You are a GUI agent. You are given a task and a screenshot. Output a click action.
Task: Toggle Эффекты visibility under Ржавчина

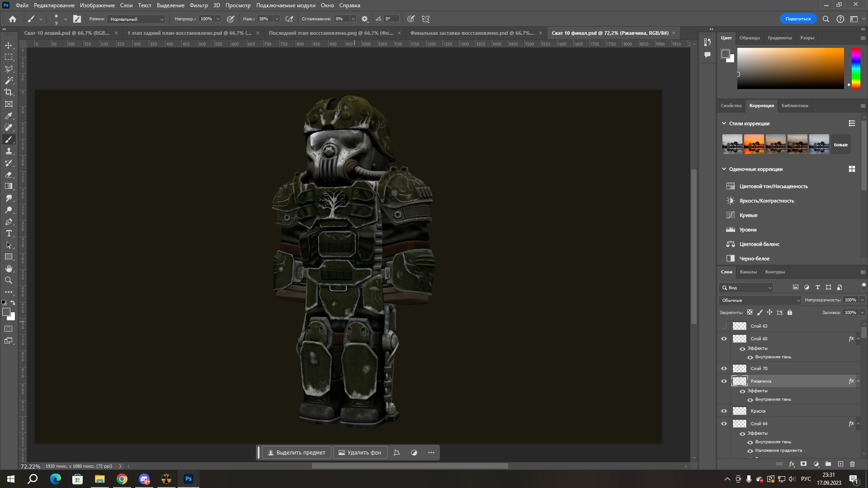[742, 391]
